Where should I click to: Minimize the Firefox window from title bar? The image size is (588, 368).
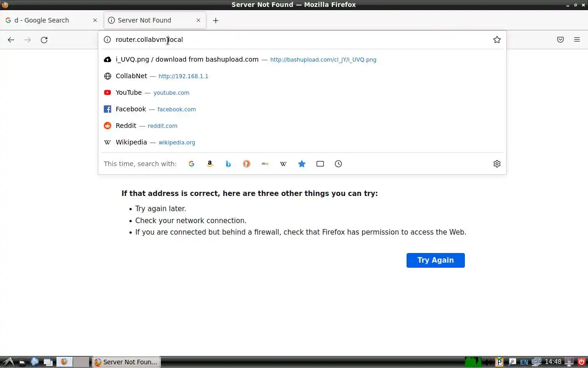(568, 5)
